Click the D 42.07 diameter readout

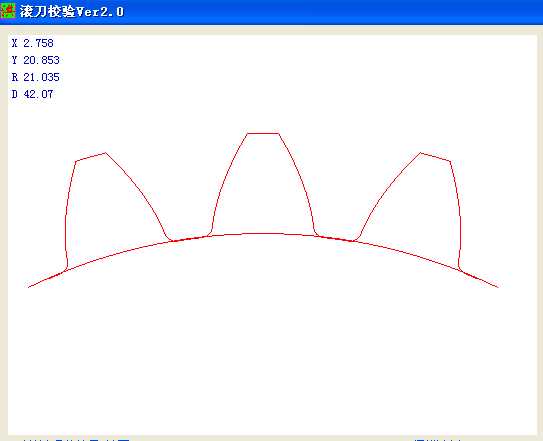coord(33,94)
